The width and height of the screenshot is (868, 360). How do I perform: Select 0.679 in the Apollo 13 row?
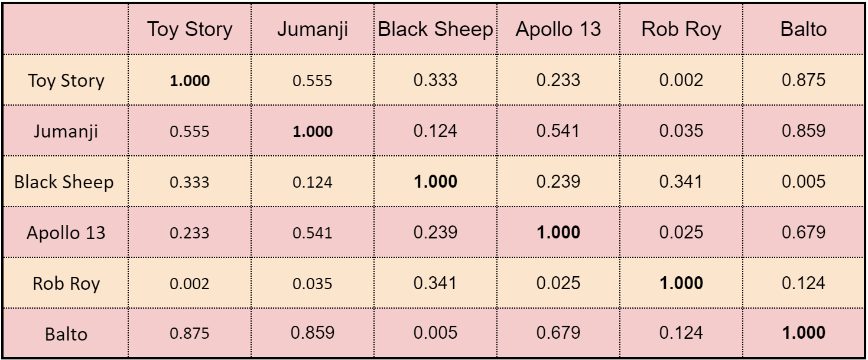click(x=804, y=232)
